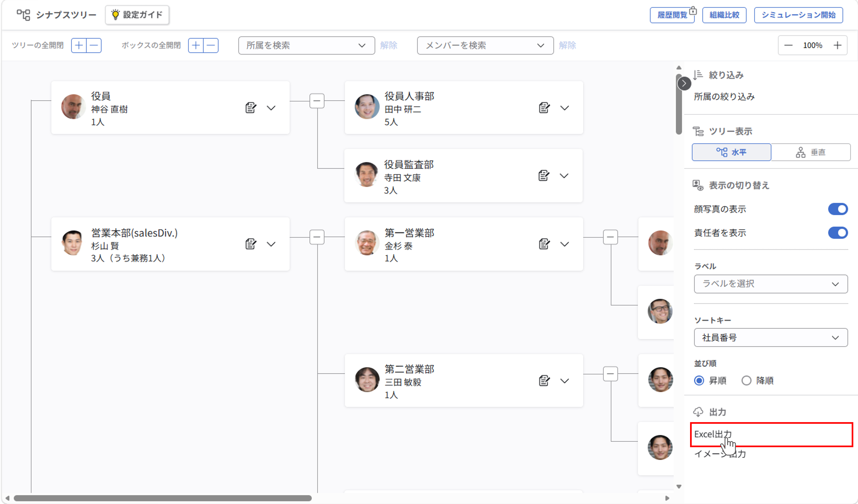Screen dimensions: 858x504
Task: Expand all boxes with plus button
Action: 196,45
